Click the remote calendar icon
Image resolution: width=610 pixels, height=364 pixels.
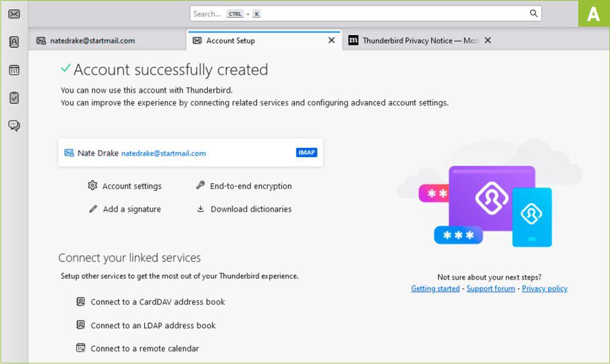click(80, 348)
